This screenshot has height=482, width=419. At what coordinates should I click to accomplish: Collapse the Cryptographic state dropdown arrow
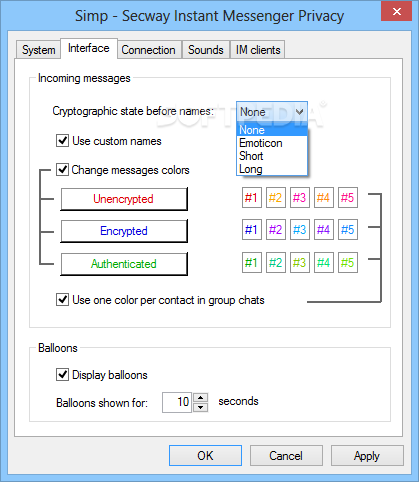300,112
